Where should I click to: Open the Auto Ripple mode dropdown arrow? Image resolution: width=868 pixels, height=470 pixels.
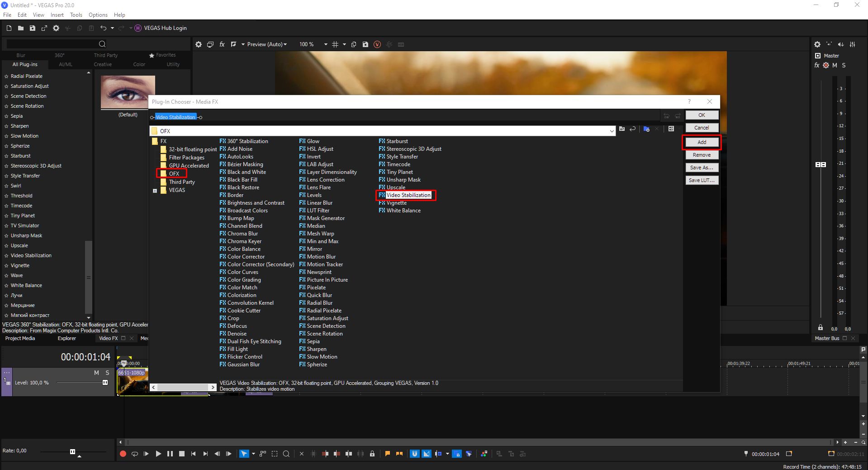pos(447,454)
